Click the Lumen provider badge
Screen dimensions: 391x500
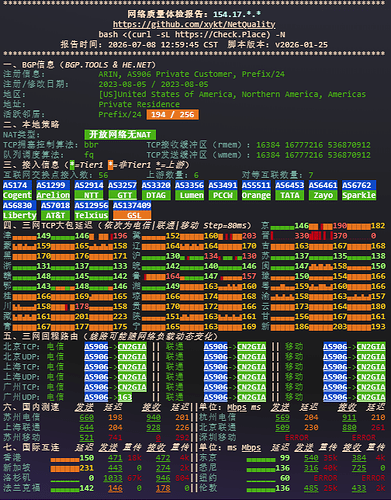(189, 195)
